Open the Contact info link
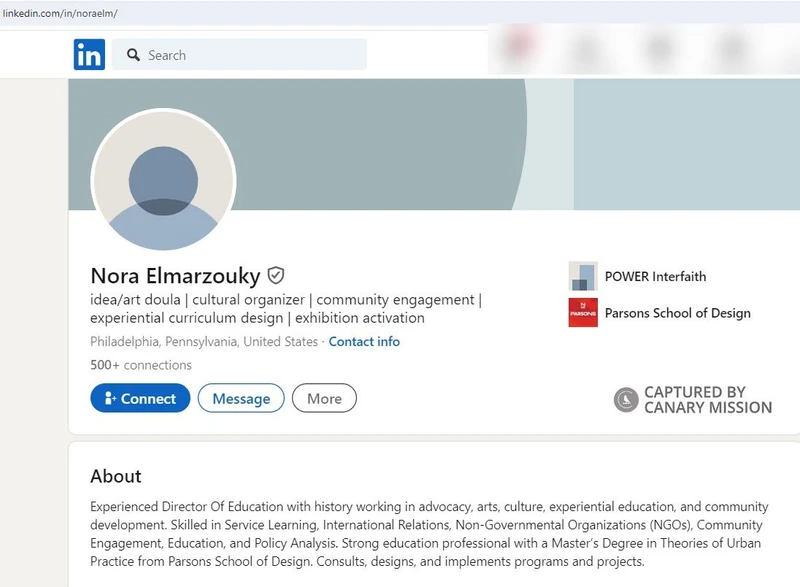The width and height of the screenshot is (800, 587). pos(364,341)
